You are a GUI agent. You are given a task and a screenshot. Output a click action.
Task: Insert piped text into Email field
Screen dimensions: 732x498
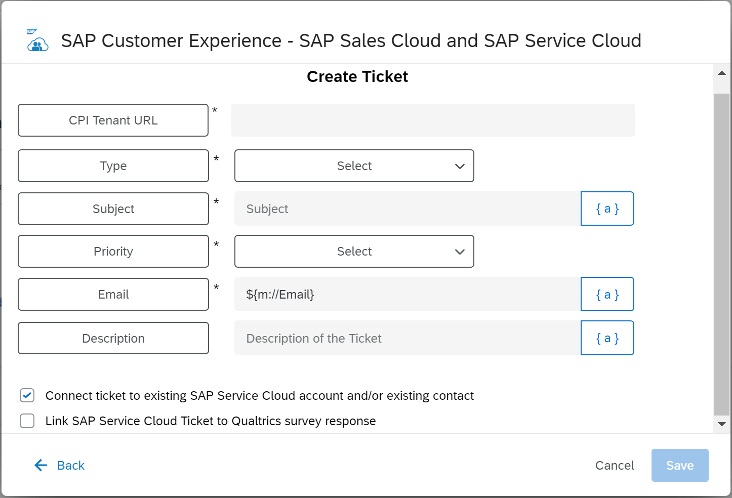pyautogui.click(x=607, y=294)
